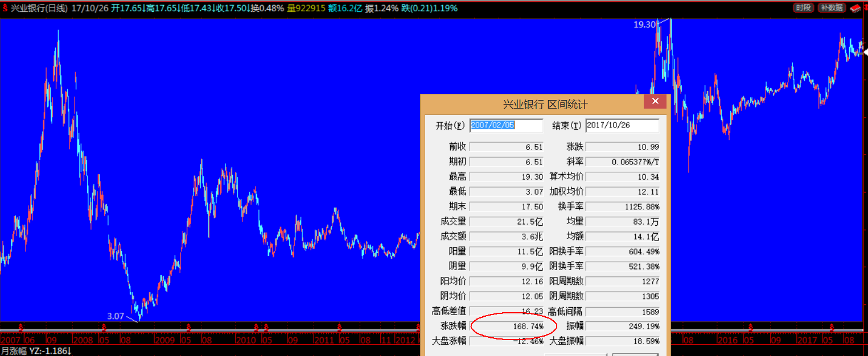This screenshot has height=356, width=868.
Task: Select the 算术均价 value 10.34
Action: click(623, 177)
